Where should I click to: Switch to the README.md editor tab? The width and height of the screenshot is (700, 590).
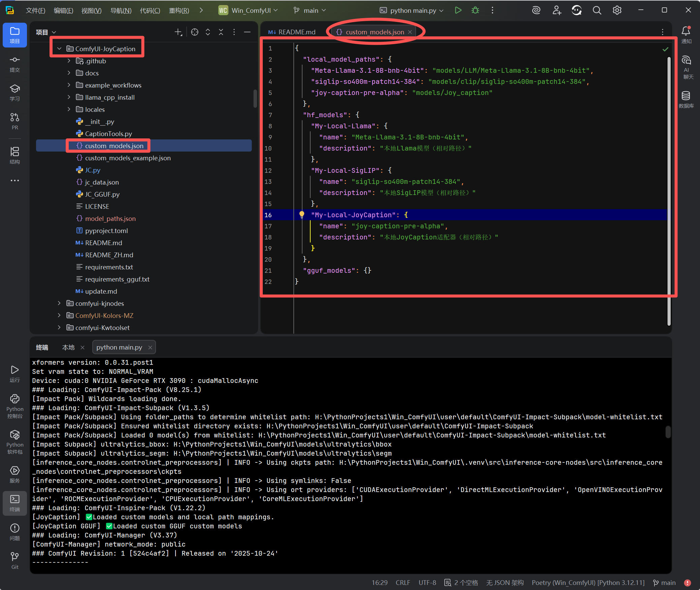click(x=296, y=32)
